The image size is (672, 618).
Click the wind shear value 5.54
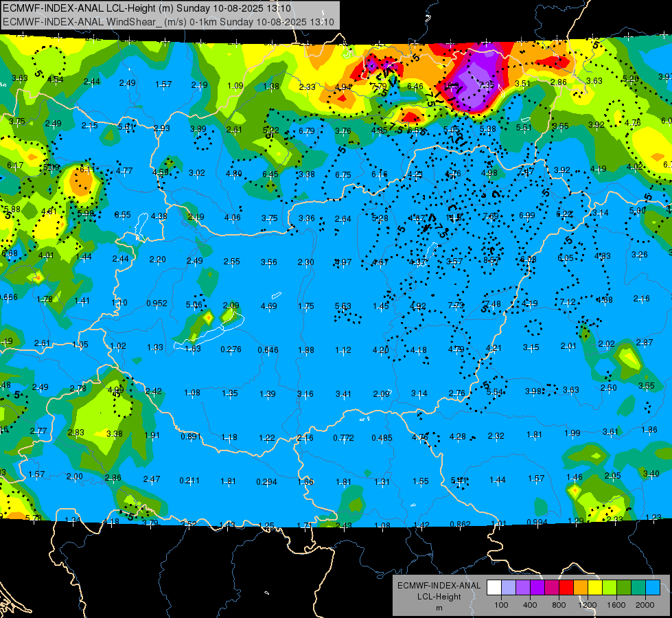(x=495, y=392)
